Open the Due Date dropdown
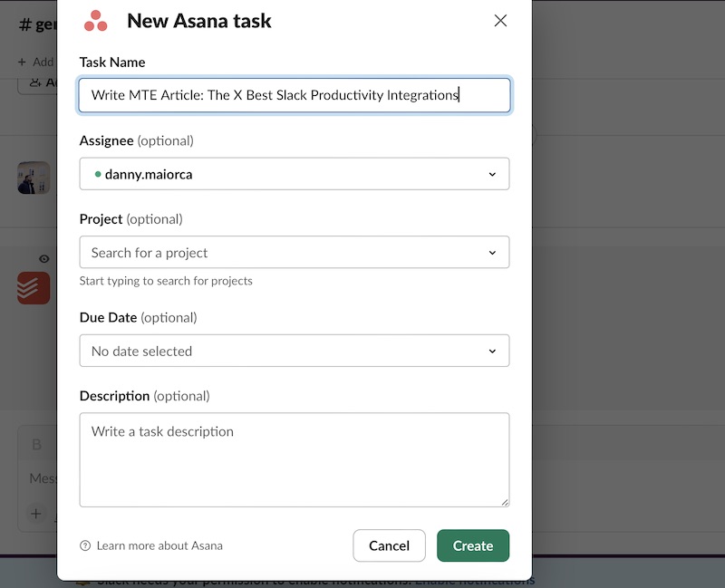Screen dimensions: 725x588 [295, 351]
